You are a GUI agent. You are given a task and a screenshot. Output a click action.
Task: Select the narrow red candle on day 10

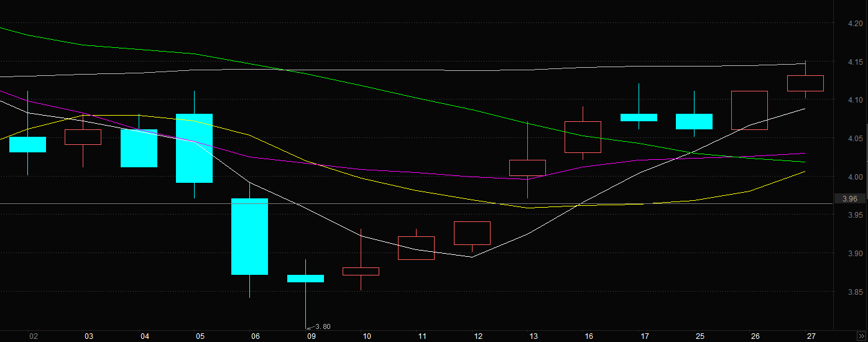pos(361,271)
